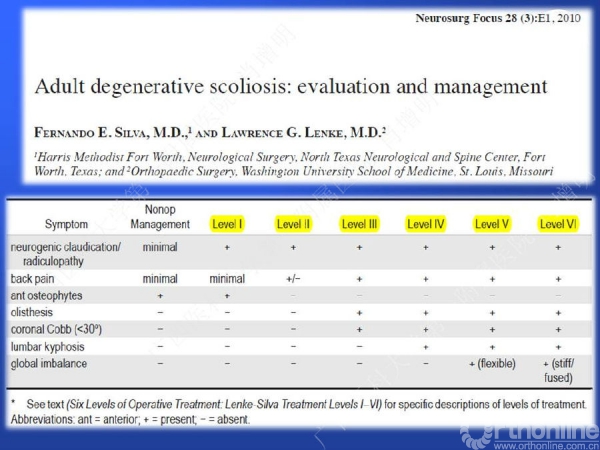Select the coronal Cobb row label
Viewport: 600px width, 450px height.
[x=56, y=329]
